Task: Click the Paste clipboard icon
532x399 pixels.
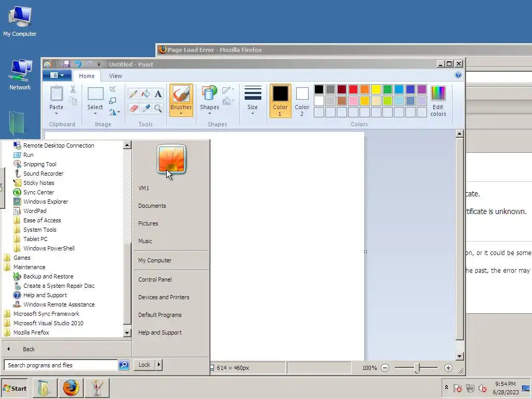Action: 56,94
